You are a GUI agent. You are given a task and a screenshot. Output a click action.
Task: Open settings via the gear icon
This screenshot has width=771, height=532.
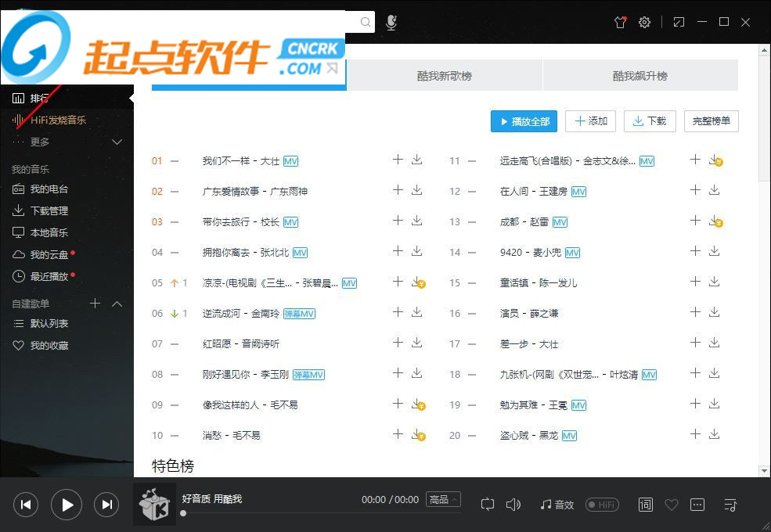click(644, 22)
